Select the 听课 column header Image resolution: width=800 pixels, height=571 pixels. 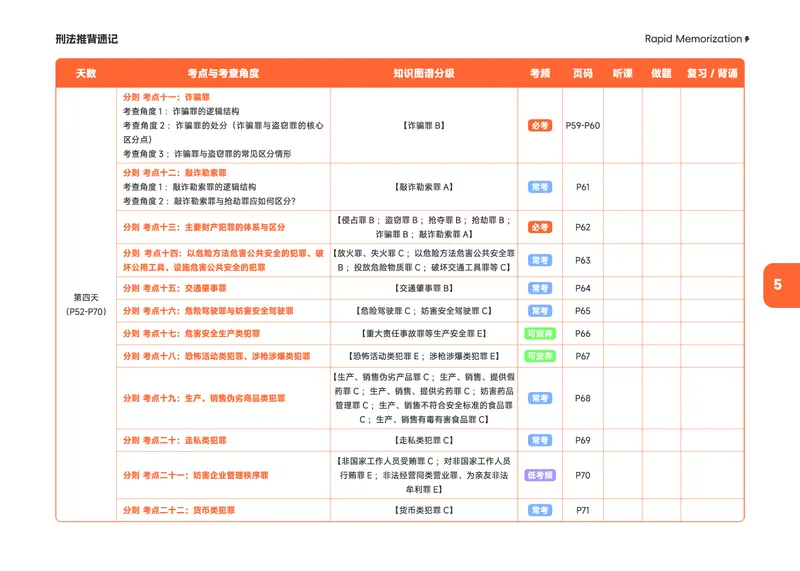(x=623, y=73)
